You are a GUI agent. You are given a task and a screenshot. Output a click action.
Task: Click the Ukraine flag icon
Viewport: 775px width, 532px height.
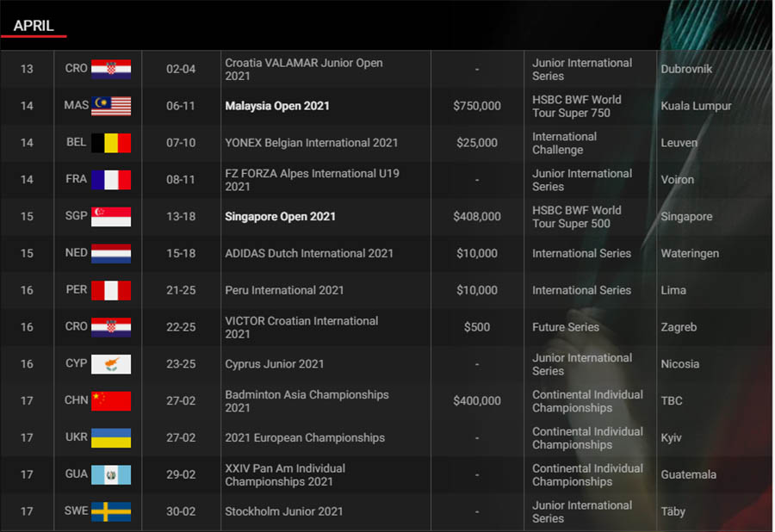[111, 437]
